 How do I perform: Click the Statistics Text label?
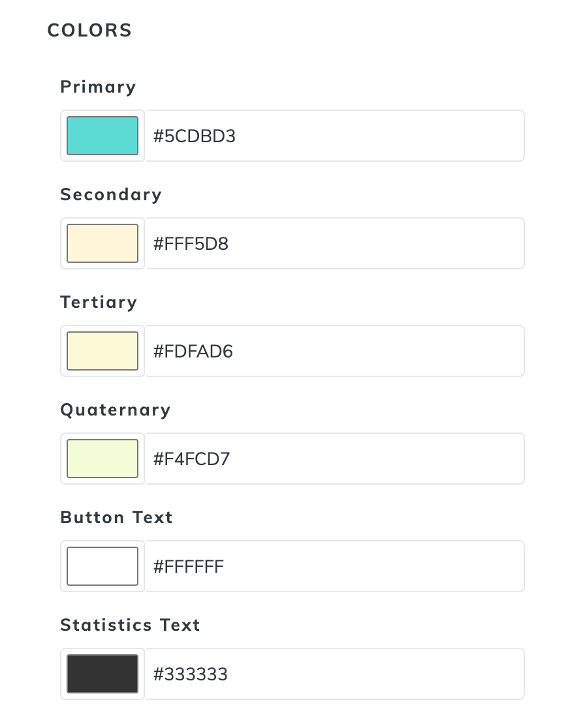click(130, 625)
